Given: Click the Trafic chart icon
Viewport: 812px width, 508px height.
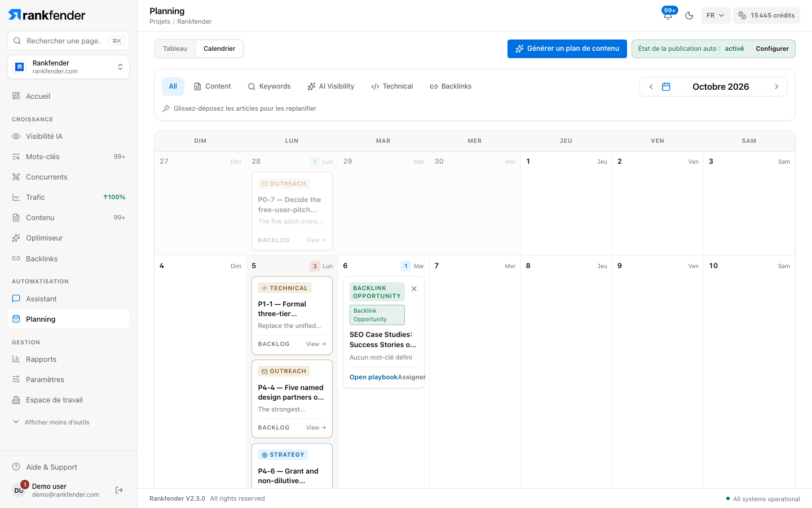Looking at the screenshot, I should pyautogui.click(x=16, y=197).
